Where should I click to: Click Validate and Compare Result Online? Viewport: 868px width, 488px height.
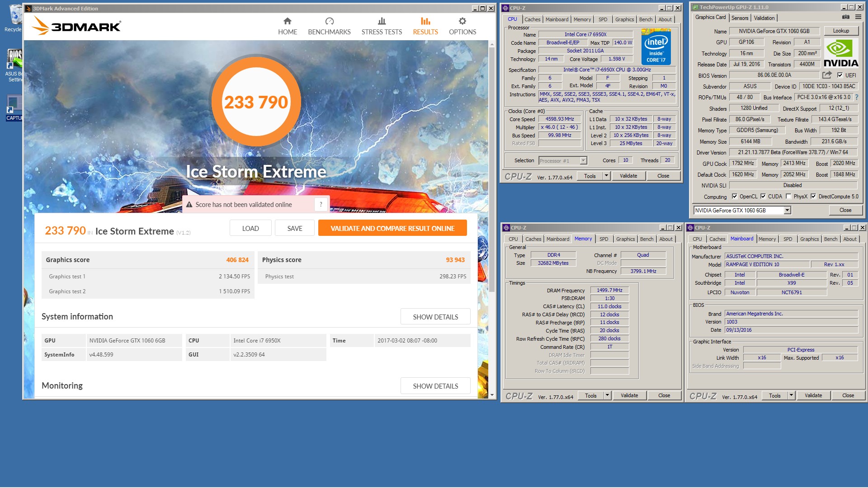pyautogui.click(x=392, y=228)
